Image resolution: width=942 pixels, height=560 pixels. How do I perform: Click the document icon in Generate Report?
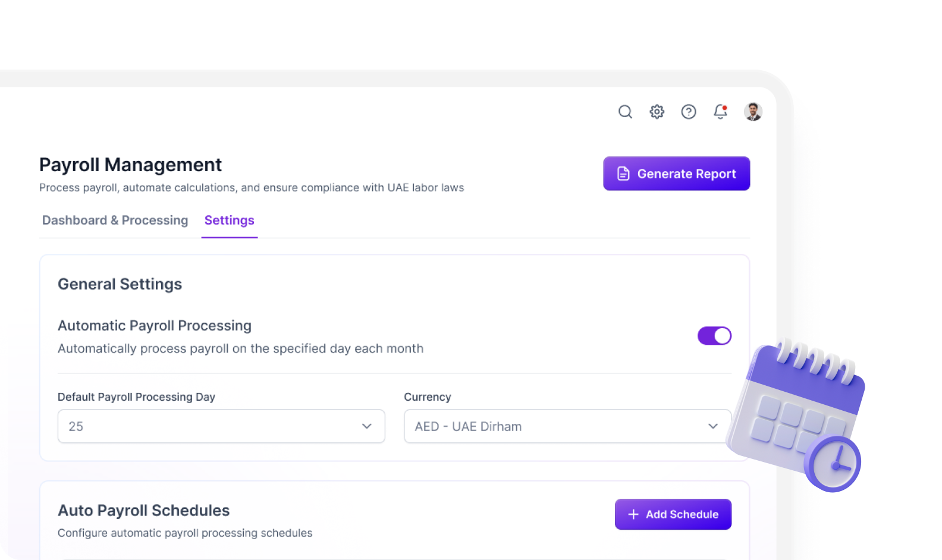point(623,174)
